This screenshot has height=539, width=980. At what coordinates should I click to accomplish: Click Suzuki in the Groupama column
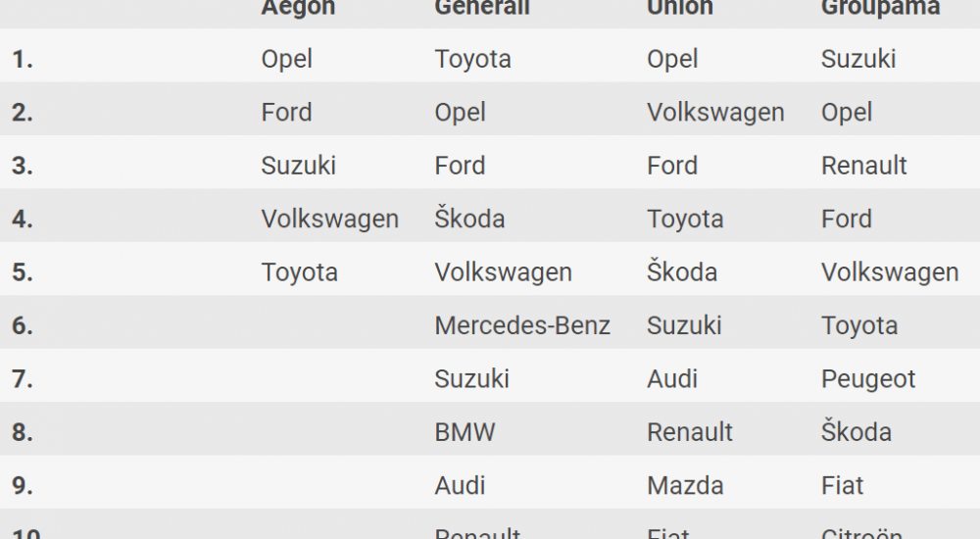[x=858, y=59]
